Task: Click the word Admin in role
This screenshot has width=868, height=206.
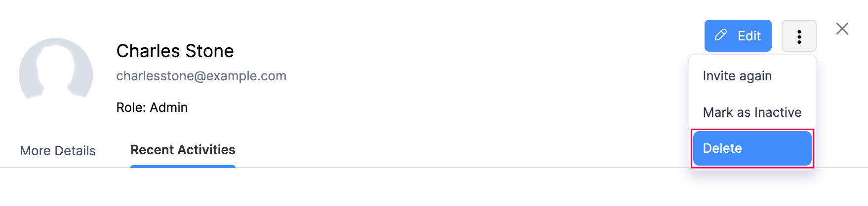Action: (x=169, y=107)
